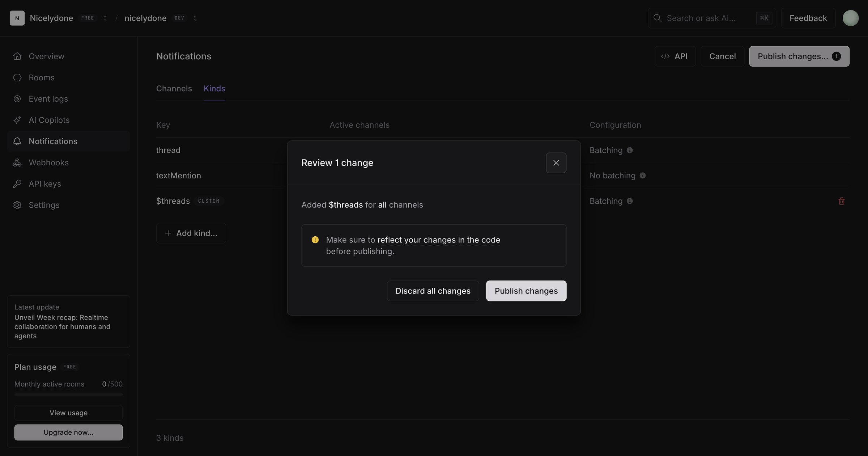Click the textMention key row
The image size is (868, 456).
pyautogui.click(x=178, y=176)
